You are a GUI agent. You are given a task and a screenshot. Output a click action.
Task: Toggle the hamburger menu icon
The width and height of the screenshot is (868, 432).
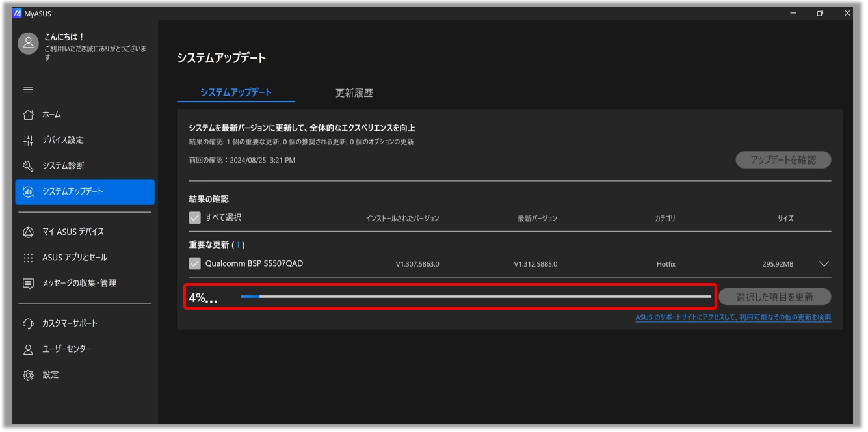coord(28,90)
